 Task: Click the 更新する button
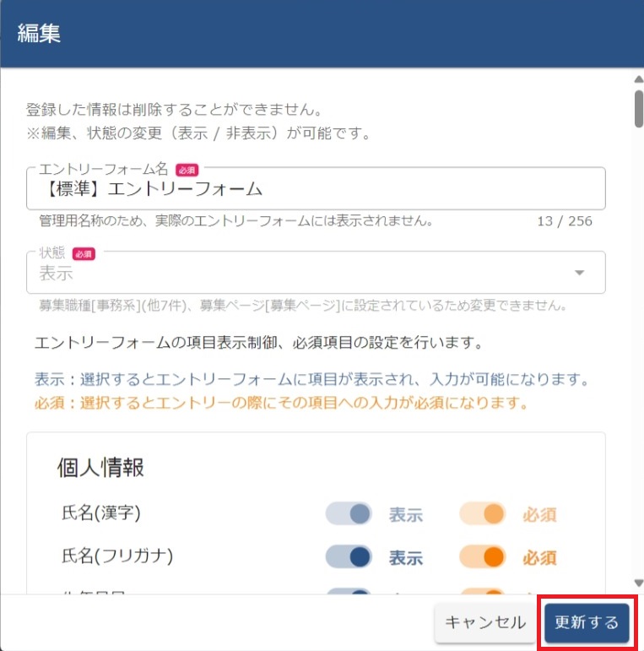coord(587,623)
